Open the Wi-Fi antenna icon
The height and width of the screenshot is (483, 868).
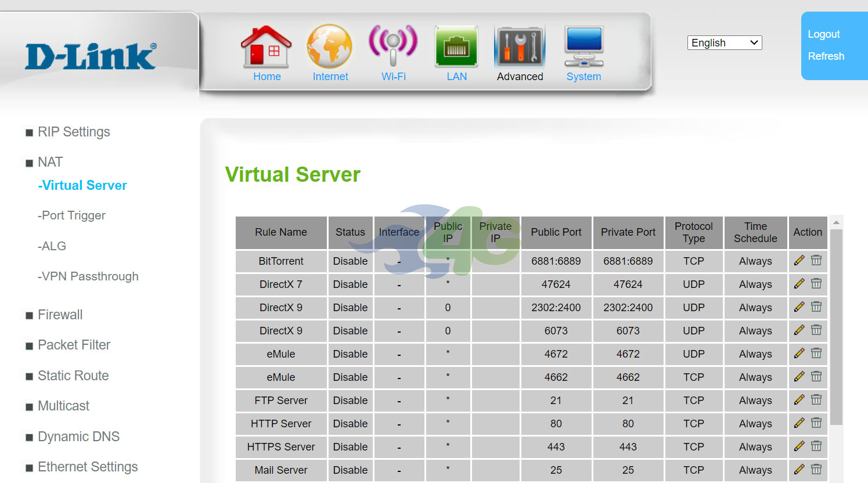[x=393, y=45]
